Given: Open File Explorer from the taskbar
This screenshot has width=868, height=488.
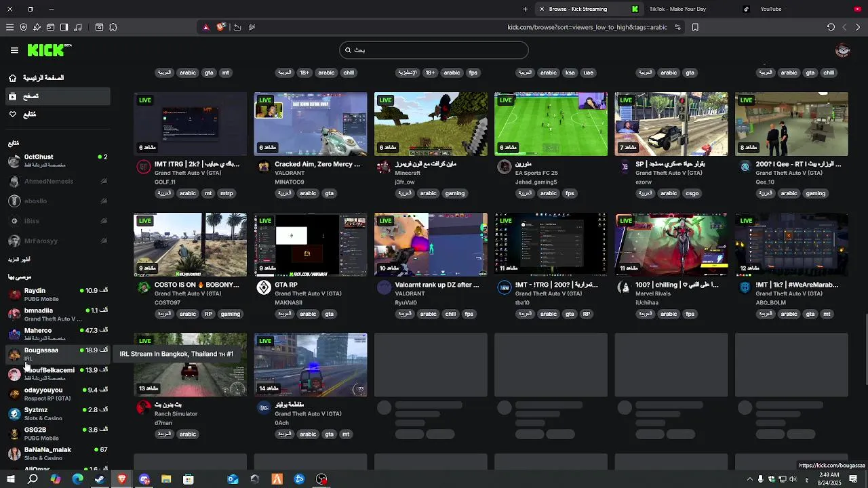Looking at the screenshot, I should coord(166,479).
